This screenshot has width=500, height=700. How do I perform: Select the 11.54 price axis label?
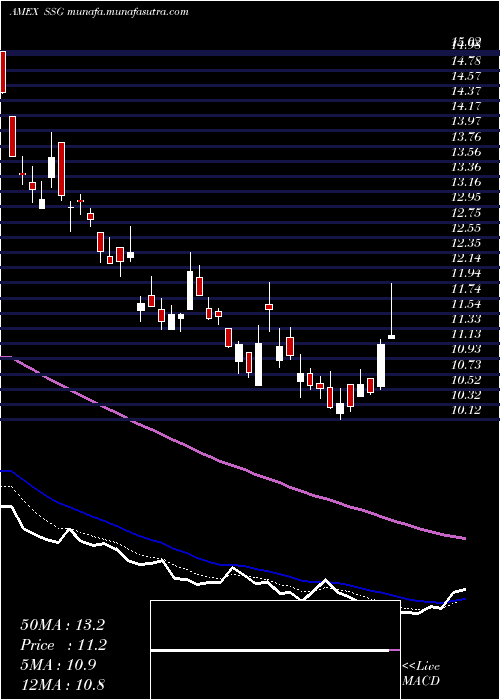tap(466, 304)
